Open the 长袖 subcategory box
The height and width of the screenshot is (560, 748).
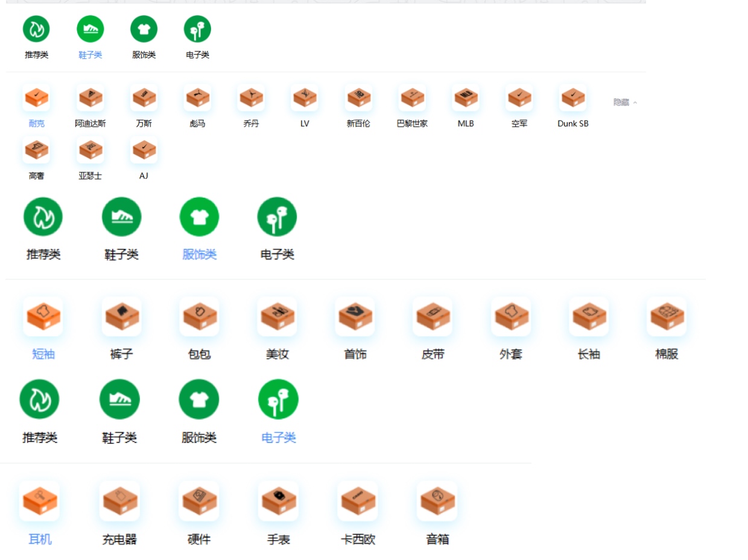click(x=589, y=316)
